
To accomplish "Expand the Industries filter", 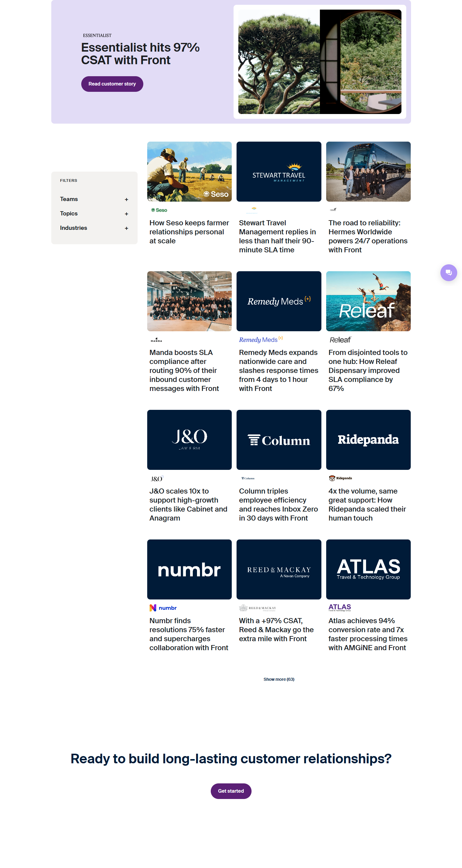I will 94,228.
